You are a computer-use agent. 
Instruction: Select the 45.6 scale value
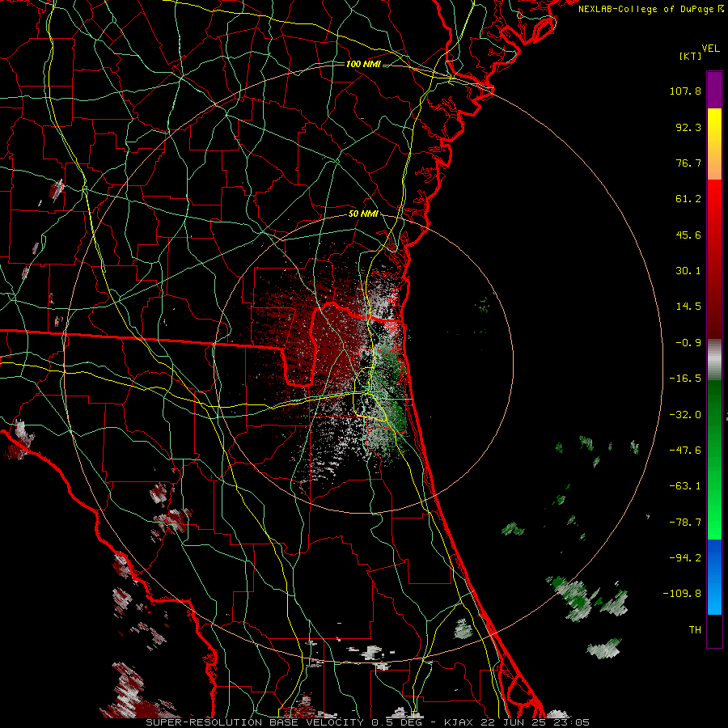[688, 235]
